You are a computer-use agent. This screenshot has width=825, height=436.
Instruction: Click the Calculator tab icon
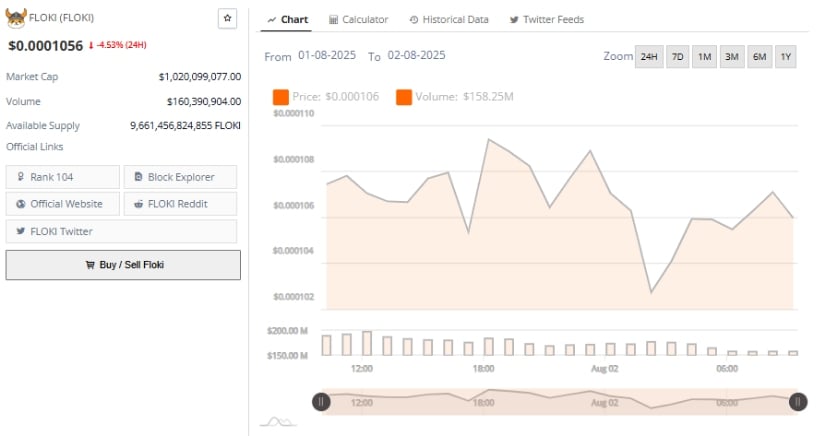(x=334, y=19)
